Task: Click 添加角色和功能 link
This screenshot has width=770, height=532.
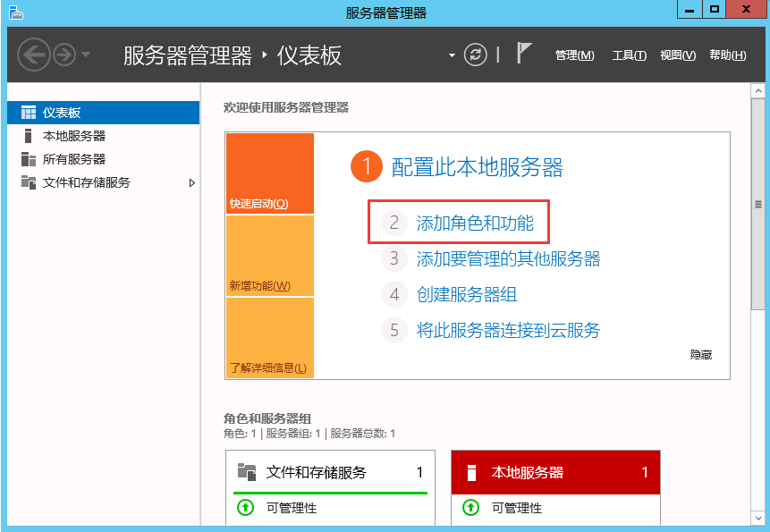Action: (x=475, y=223)
